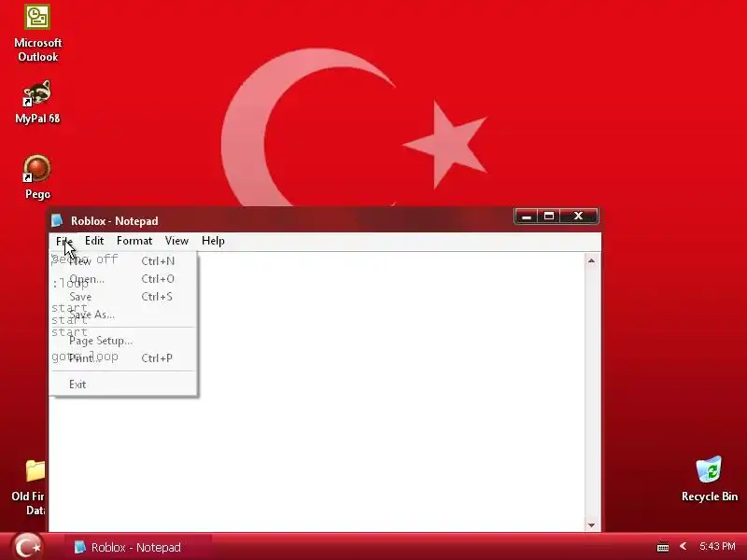The width and height of the screenshot is (747, 560).
Task: Open the File menu
Action: tap(64, 241)
